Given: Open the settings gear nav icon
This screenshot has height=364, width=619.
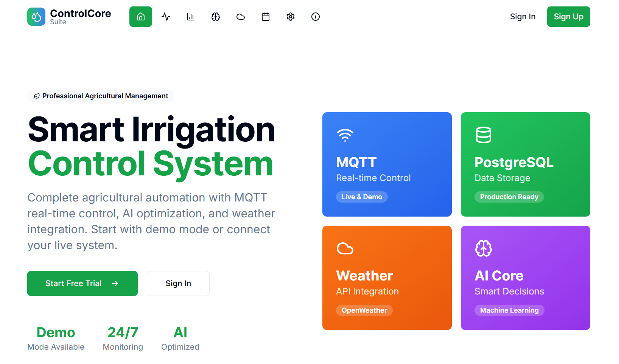Looking at the screenshot, I should tap(291, 17).
